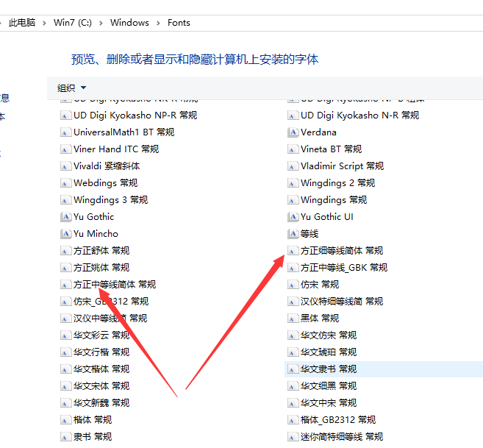Go to Win7 (C:) in the address bar
This screenshot has height=448, width=483.
click(74, 23)
